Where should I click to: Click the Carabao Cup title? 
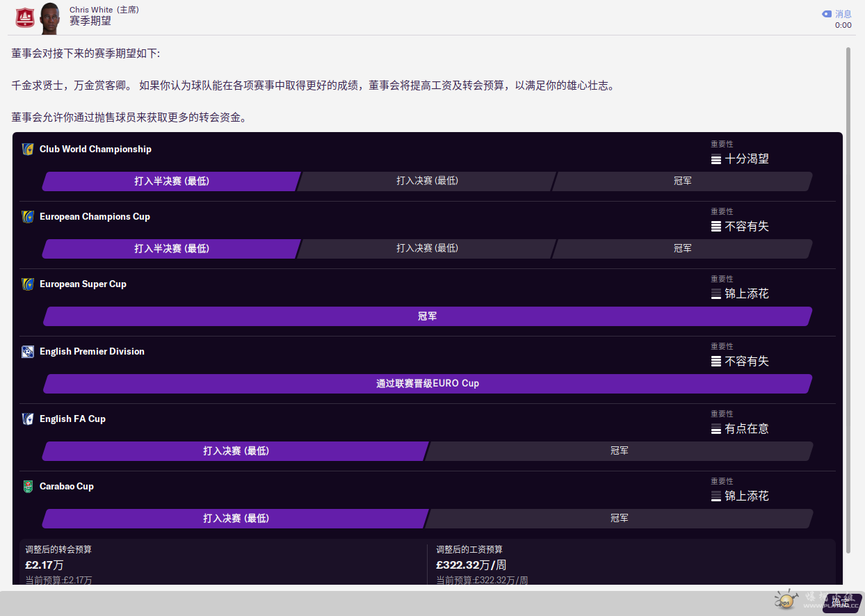click(67, 486)
